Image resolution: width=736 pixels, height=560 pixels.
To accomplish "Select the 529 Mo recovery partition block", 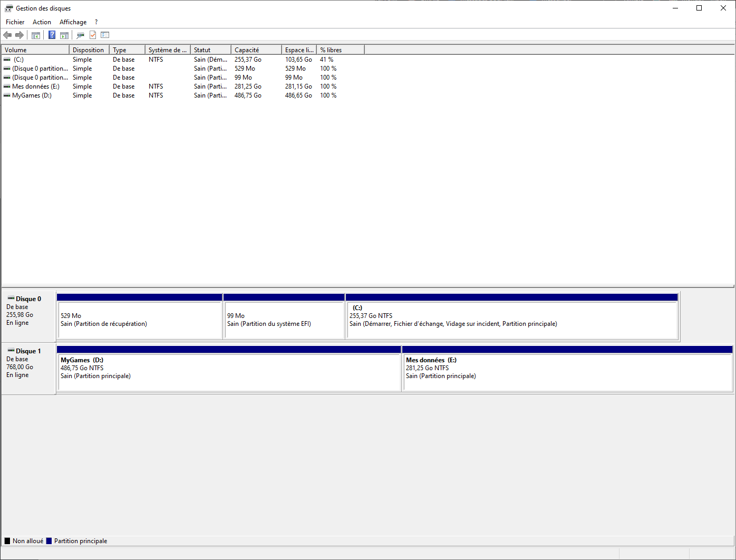I will [x=139, y=316].
